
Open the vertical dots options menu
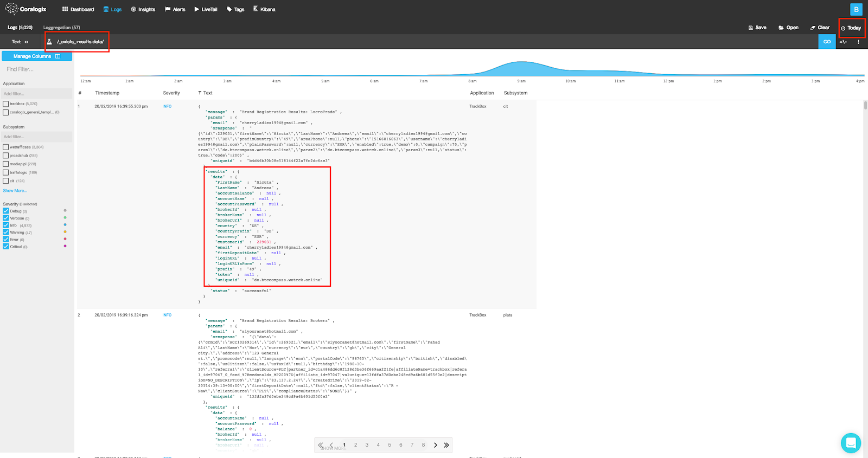tap(858, 42)
